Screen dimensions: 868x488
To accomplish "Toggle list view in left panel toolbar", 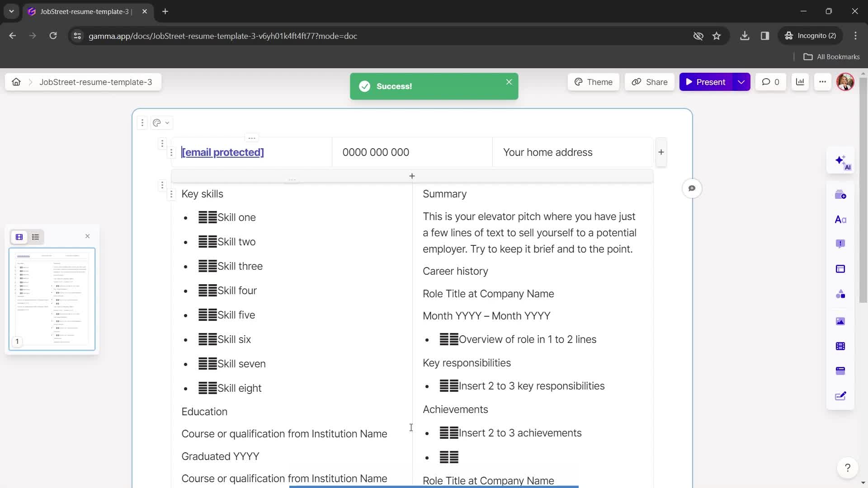I will (35, 237).
